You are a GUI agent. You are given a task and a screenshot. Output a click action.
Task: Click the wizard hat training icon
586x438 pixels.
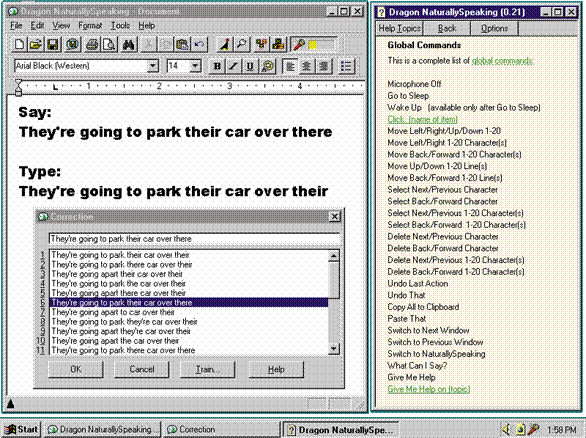[x=224, y=45]
